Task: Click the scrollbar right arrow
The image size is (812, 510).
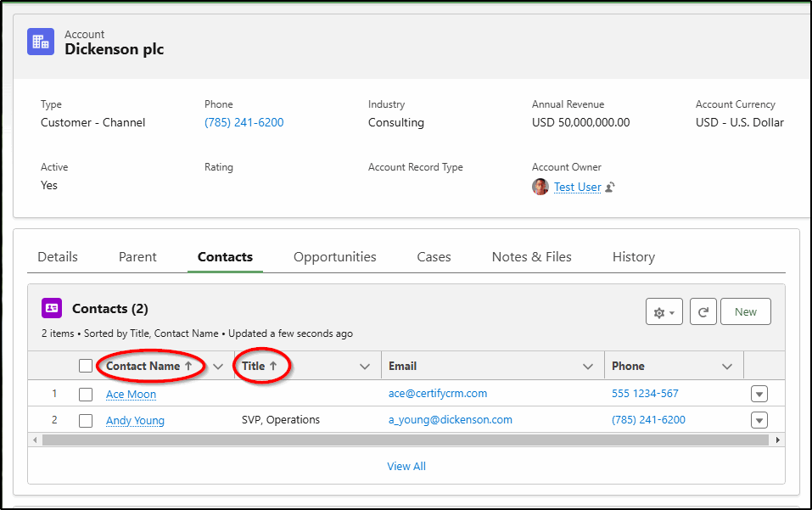Action: [x=777, y=440]
